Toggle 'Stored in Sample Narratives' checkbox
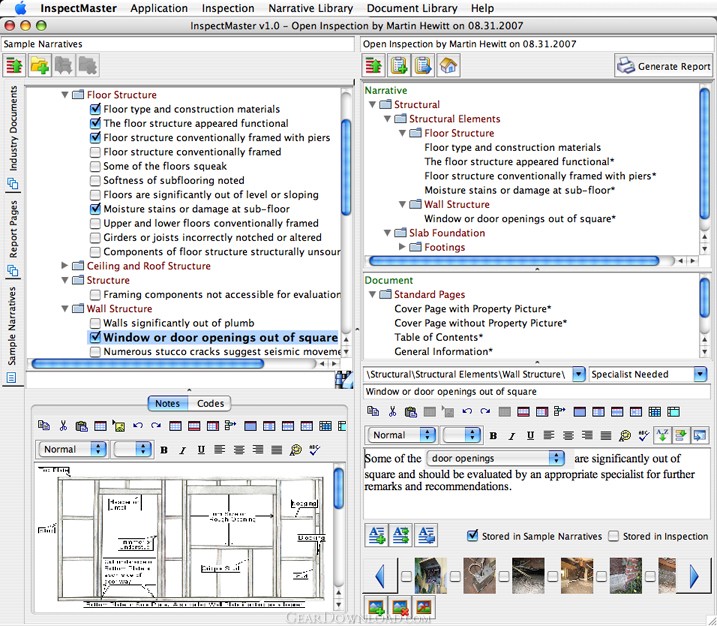The image size is (717, 626). [472, 535]
